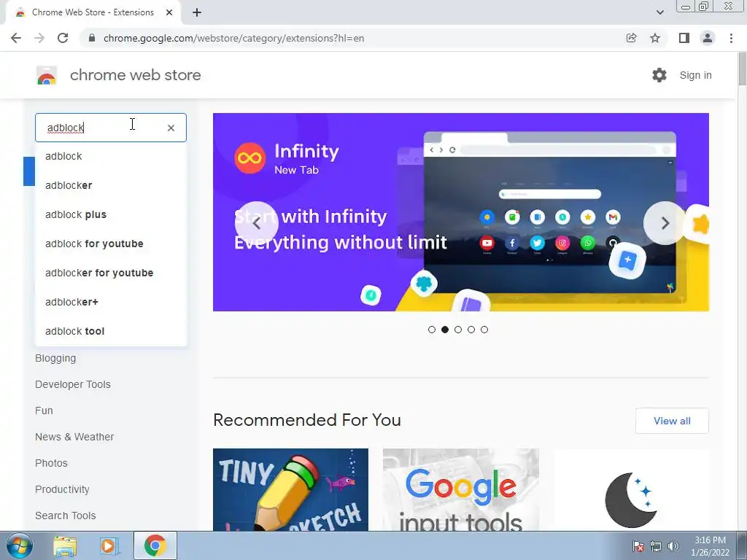Close the Chrome Web Store tab
The width and height of the screenshot is (747, 560).
pos(169,12)
